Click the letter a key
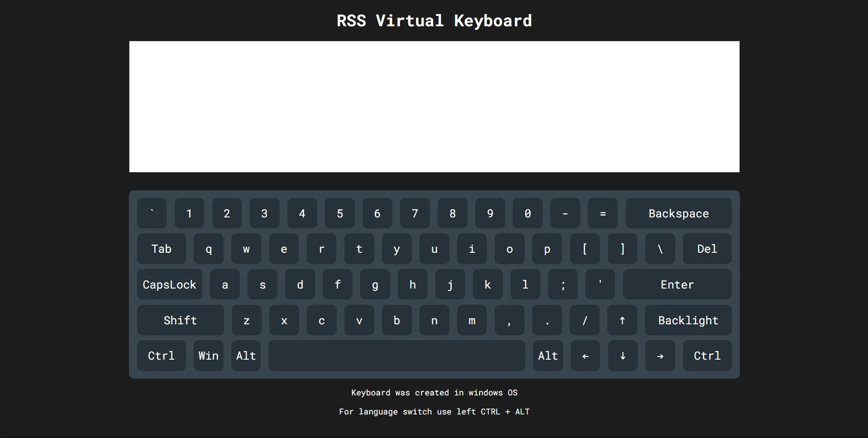 click(x=225, y=284)
